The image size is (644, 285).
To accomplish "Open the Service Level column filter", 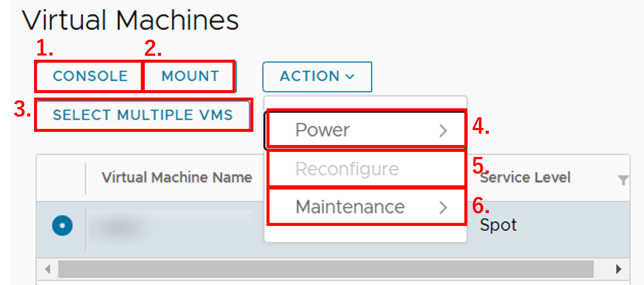I will tap(623, 180).
